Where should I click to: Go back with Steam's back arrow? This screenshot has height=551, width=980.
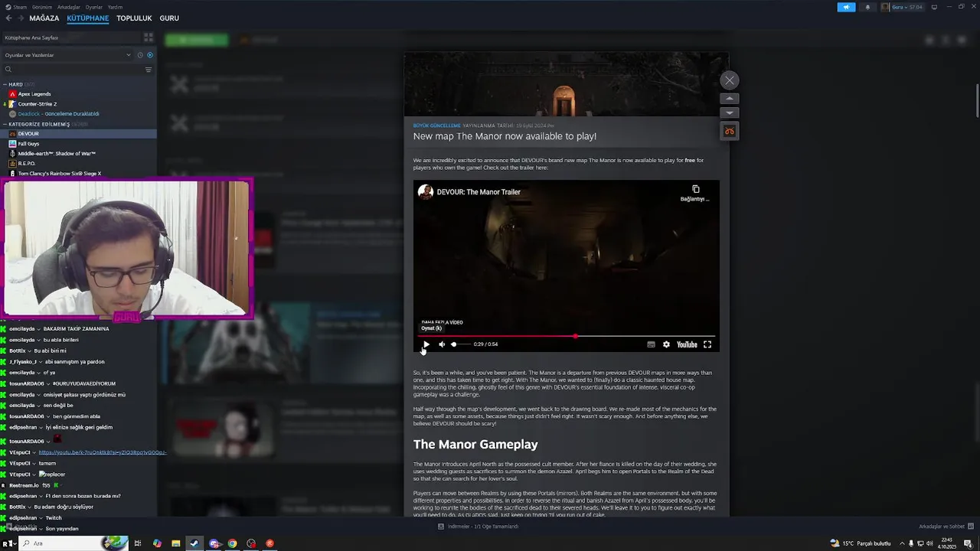9,18
